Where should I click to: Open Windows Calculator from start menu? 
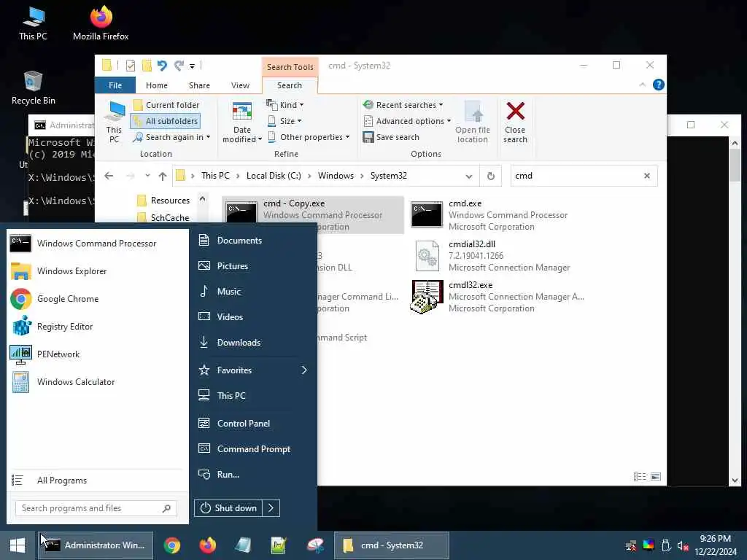(x=97, y=382)
